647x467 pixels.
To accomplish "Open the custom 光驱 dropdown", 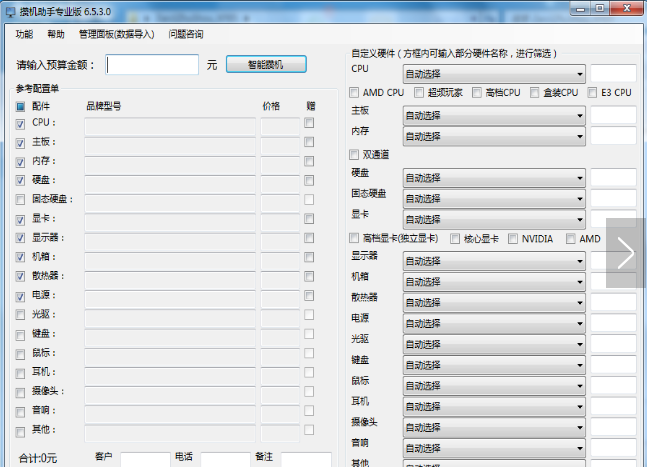I will point(494,344).
